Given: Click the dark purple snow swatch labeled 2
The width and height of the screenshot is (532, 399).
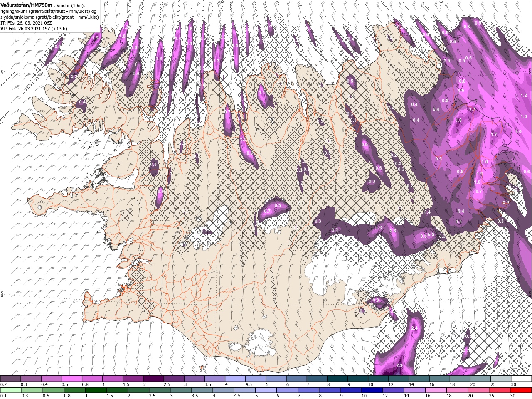Looking at the screenshot, I should (x=153, y=379).
